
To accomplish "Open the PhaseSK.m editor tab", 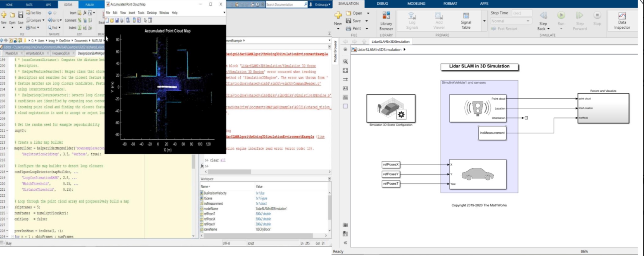I will click(x=11, y=53).
